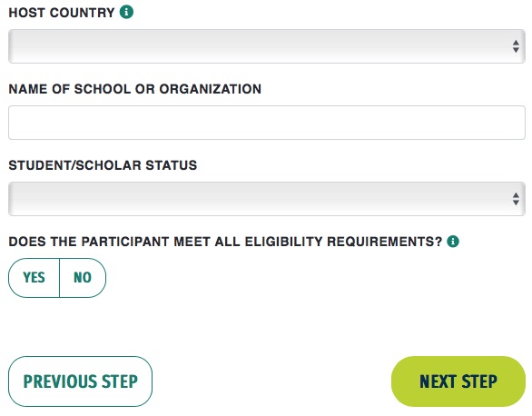Select NO for eligibility requirements

tap(83, 278)
